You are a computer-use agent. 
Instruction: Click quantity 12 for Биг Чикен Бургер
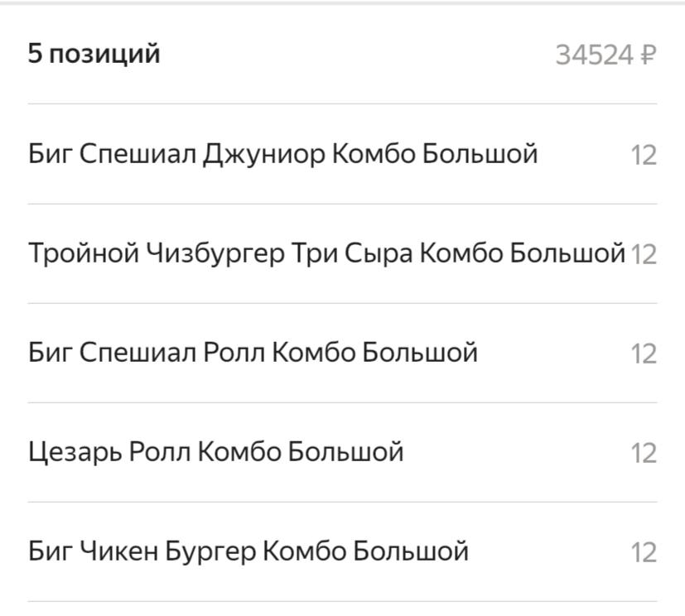click(644, 552)
